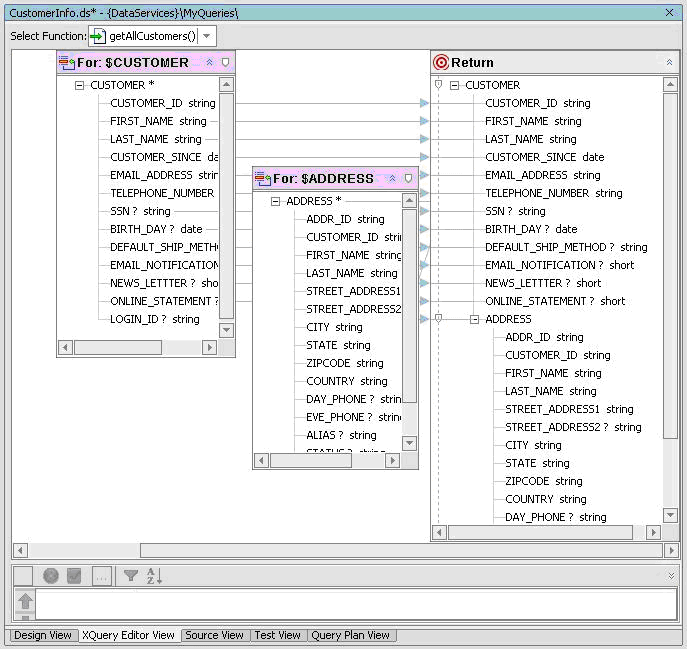Switch to Source View tab
The image size is (687, 649).
[x=214, y=635]
